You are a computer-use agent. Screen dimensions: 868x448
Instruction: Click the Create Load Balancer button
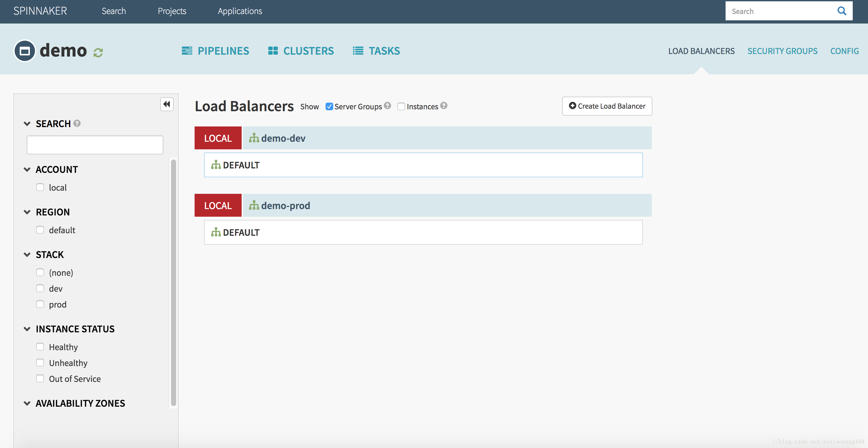[607, 106]
